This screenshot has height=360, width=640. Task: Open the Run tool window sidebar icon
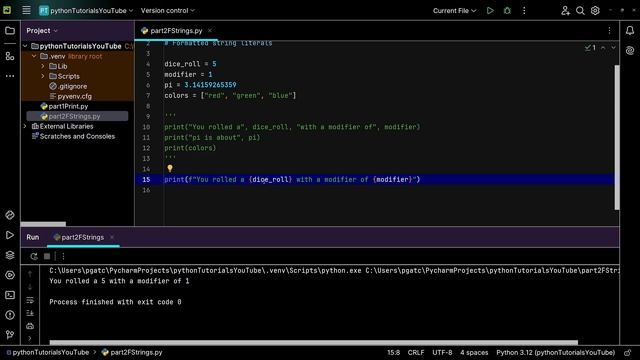(x=10, y=235)
